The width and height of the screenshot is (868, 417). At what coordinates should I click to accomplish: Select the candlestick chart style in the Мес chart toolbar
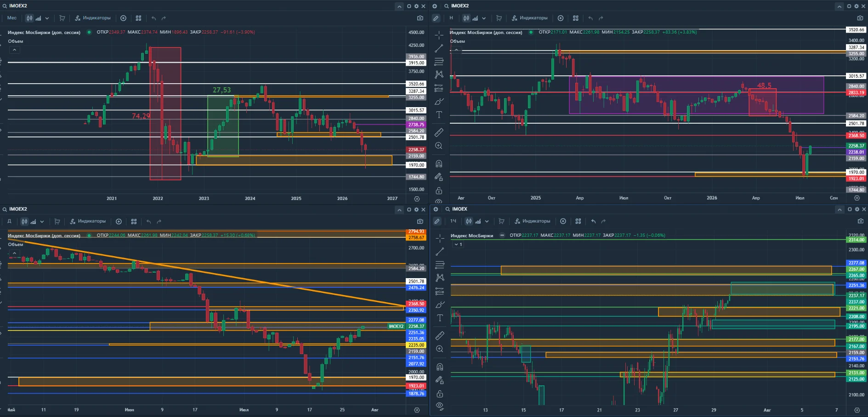[29, 18]
